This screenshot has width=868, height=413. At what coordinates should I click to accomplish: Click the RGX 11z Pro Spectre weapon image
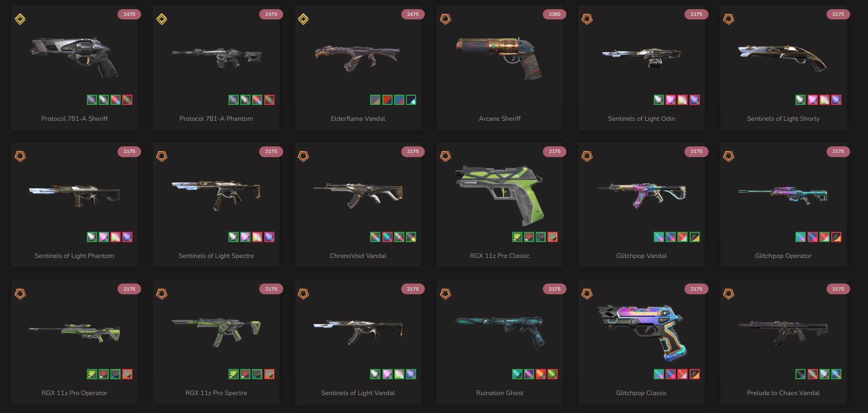tap(216, 332)
